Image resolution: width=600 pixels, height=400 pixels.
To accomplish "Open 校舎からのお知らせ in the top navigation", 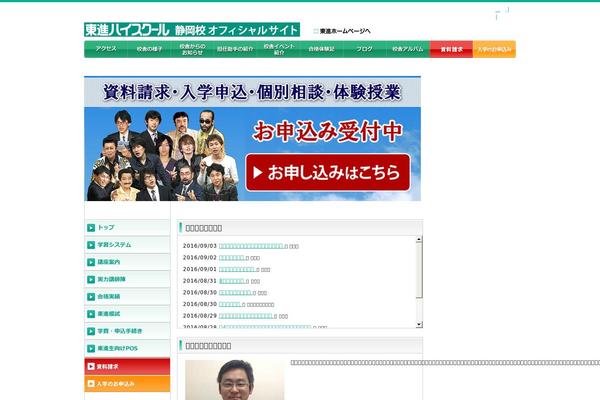I will pos(192,49).
